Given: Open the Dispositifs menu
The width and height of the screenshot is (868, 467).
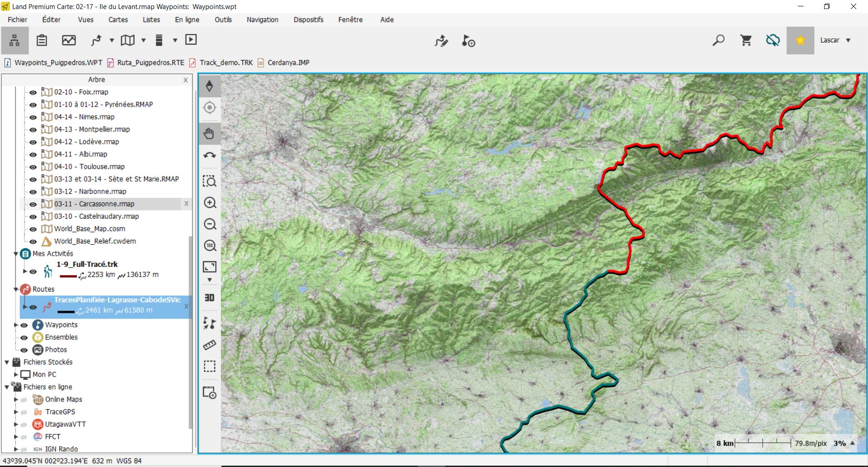Looking at the screenshot, I should pos(308,19).
